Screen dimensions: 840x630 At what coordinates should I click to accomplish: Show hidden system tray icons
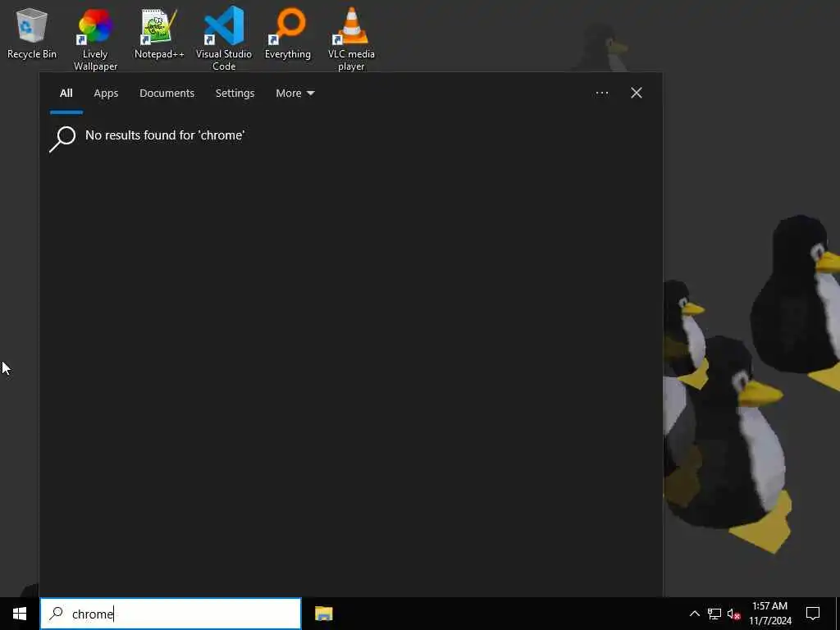pos(694,614)
